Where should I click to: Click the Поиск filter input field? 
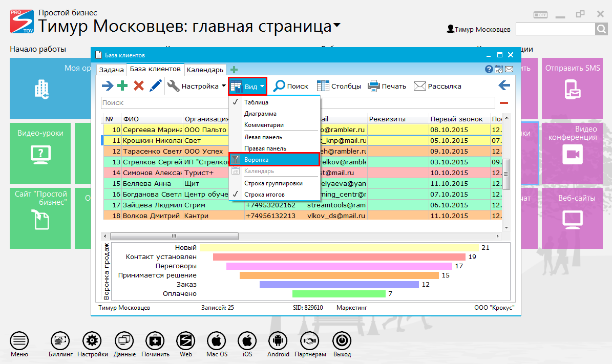[x=297, y=103]
